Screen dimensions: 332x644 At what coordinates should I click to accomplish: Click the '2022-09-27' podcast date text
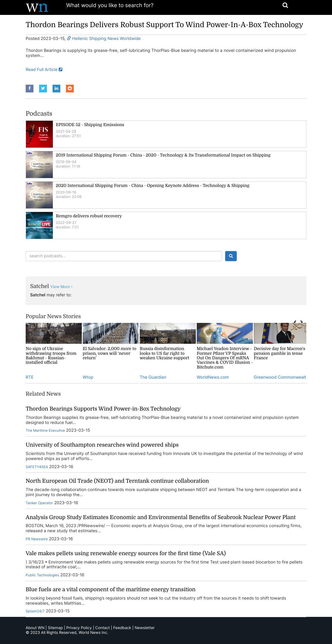(x=66, y=223)
